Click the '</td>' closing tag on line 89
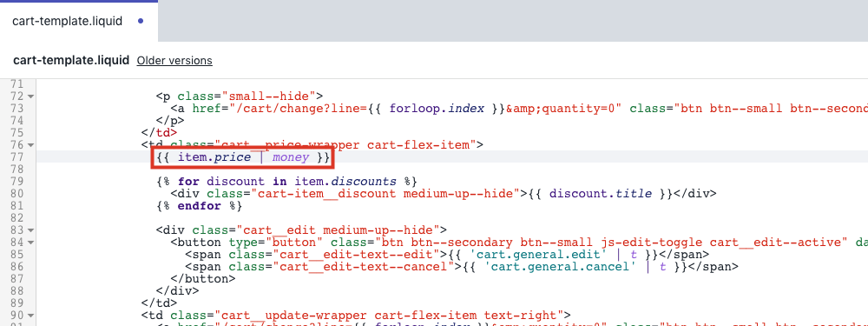Viewport: 868px width, 326px height. [x=160, y=303]
